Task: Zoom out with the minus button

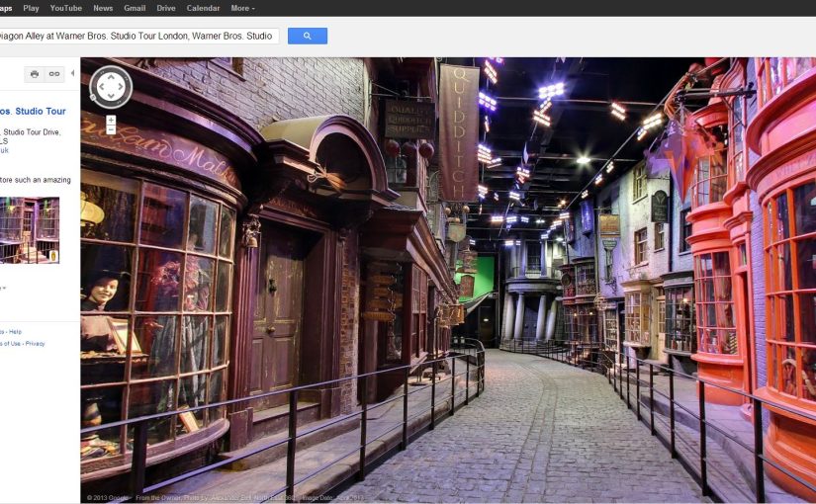Action: click(111, 129)
